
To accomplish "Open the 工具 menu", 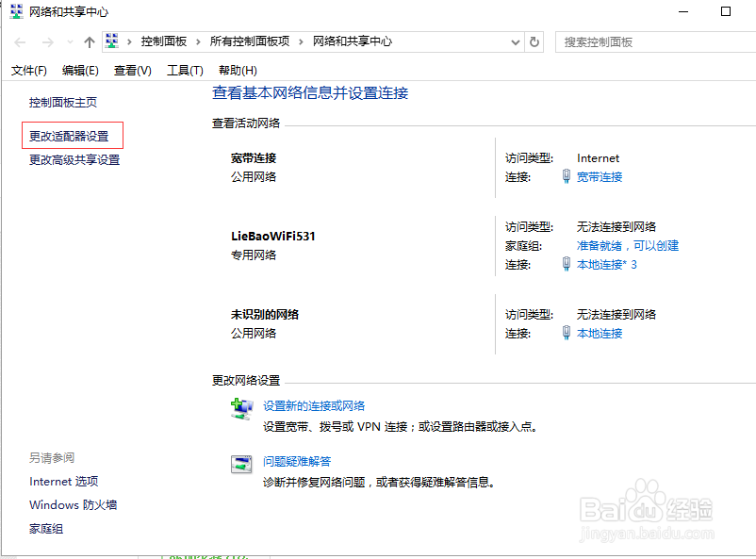I will 185,70.
